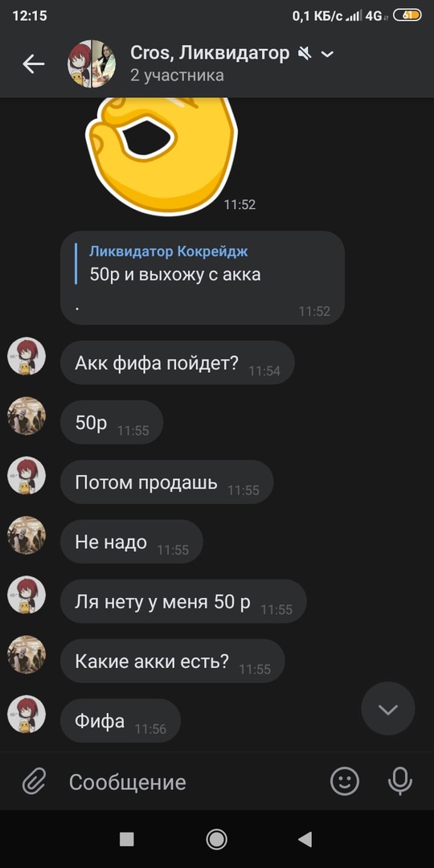Tap avatar beside "Акк фифа пойдет?" message
434x868 pixels.
click(27, 356)
